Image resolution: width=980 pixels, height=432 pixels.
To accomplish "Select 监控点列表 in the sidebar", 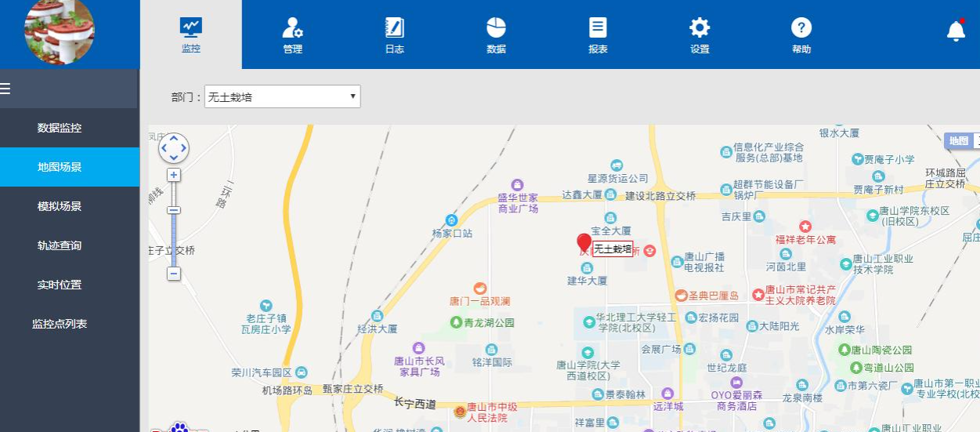I will tap(60, 324).
